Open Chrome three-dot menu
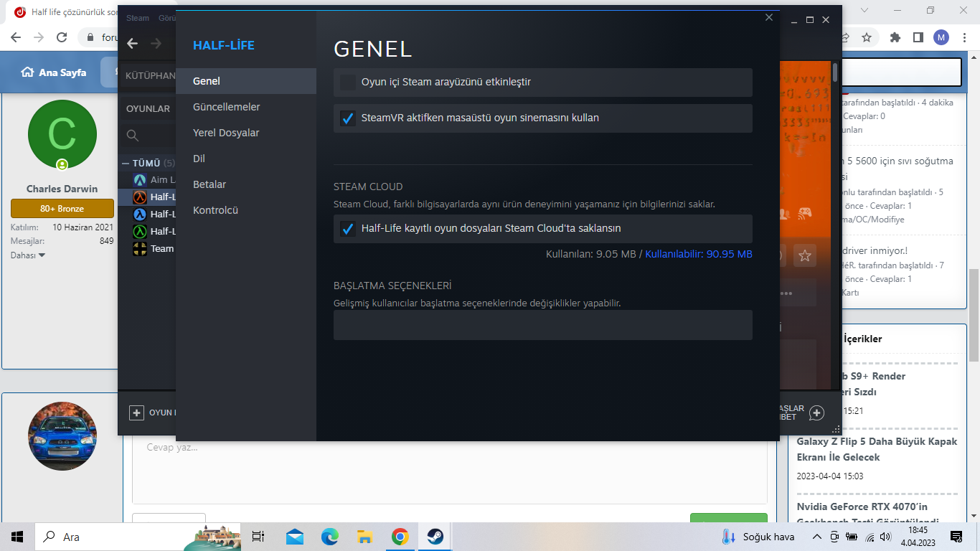This screenshot has width=980, height=551. pyautogui.click(x=963, y=37)
